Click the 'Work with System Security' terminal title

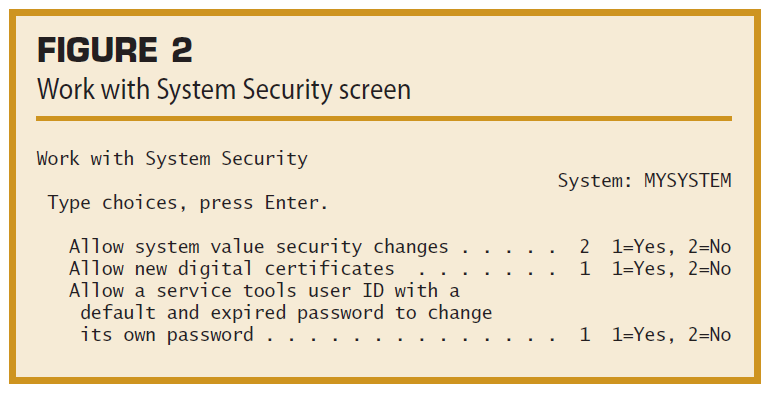click(172, 159)
